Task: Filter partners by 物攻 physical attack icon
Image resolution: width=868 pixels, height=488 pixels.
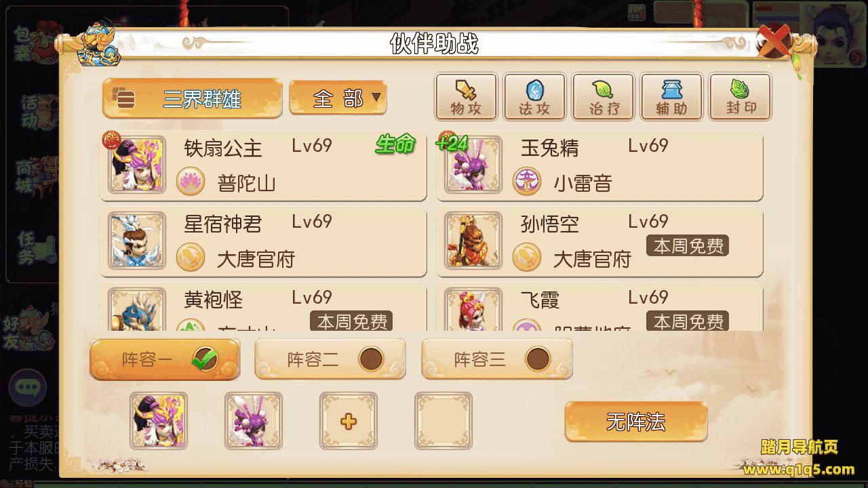Action: pos(466,97)
